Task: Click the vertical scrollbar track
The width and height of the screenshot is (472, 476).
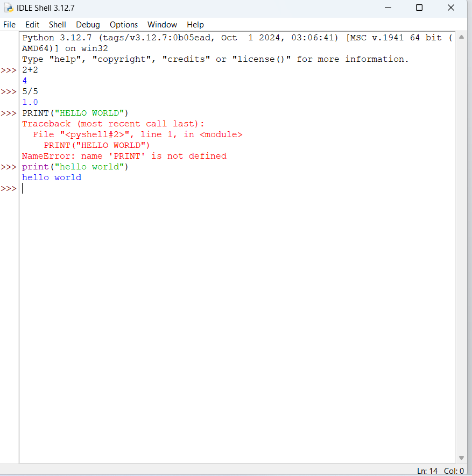Action: point(461,242)
